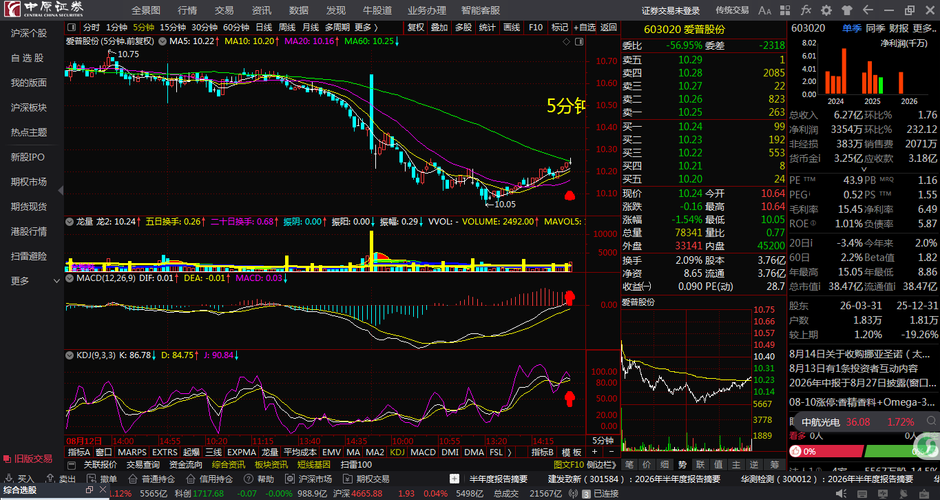
Task: Click the search icon beside 中航光电 1.72%
Action: click(x=931, y=421)
